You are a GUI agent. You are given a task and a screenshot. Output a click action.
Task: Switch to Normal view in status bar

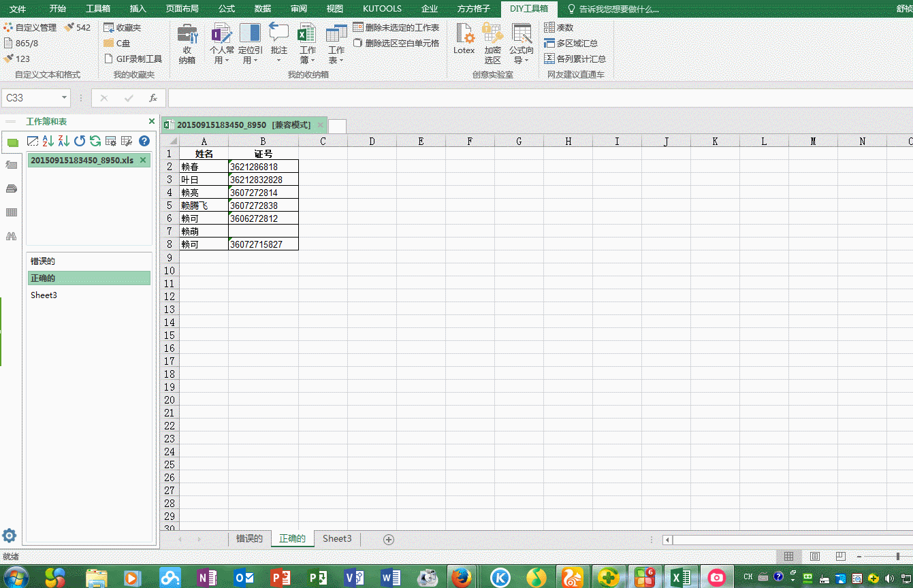(x=788, y=557)
